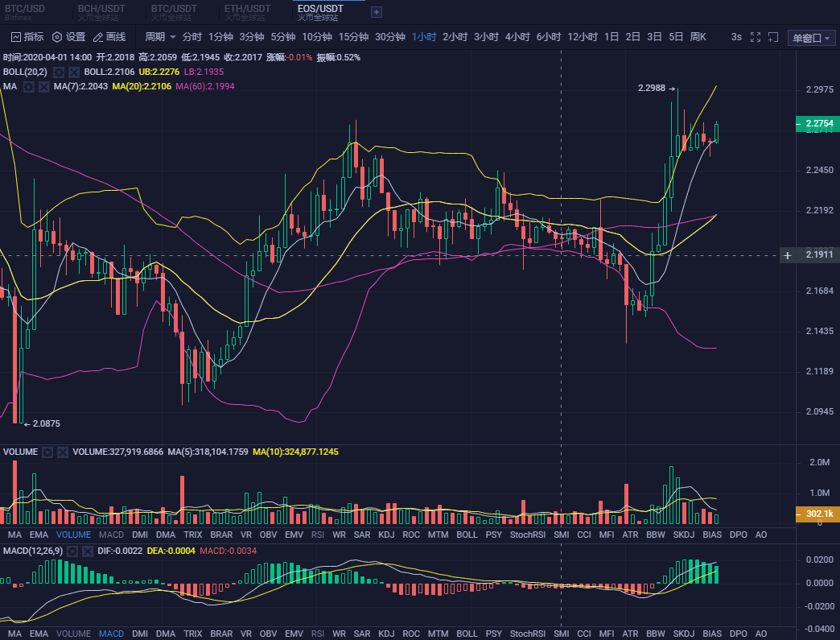This screenshot has height=640, width=840.
Task: Open the 指标 indicators menu
Action: (x=27, y=37)
